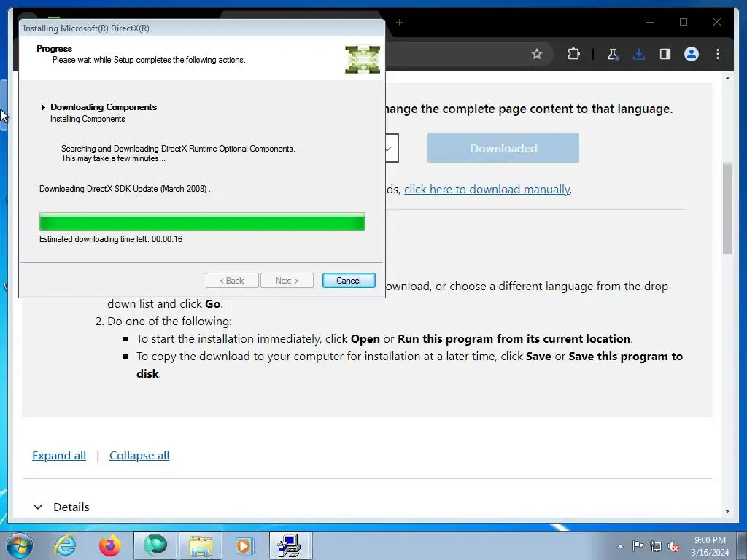Collapse the Details section chevron
This screenshot has height=560, width=747.
click(x=38, y=507)
